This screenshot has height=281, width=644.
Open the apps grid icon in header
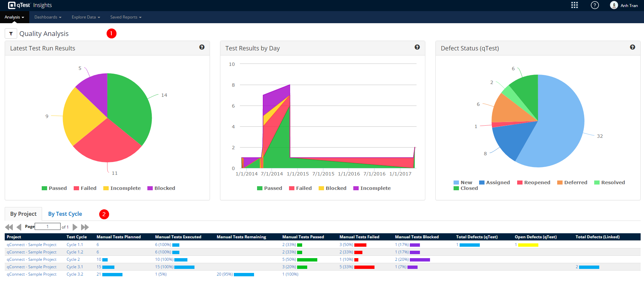[x=574, y=5]
